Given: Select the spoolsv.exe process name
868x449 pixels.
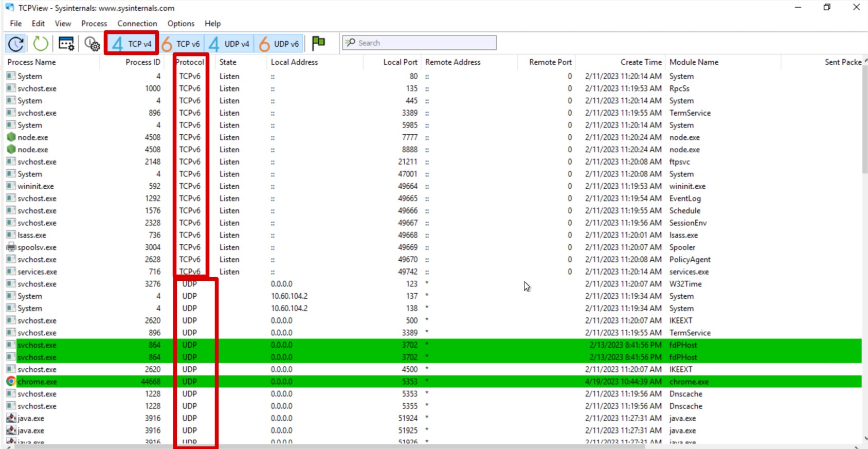Looking at the screenshot, I should pos(37,247).
